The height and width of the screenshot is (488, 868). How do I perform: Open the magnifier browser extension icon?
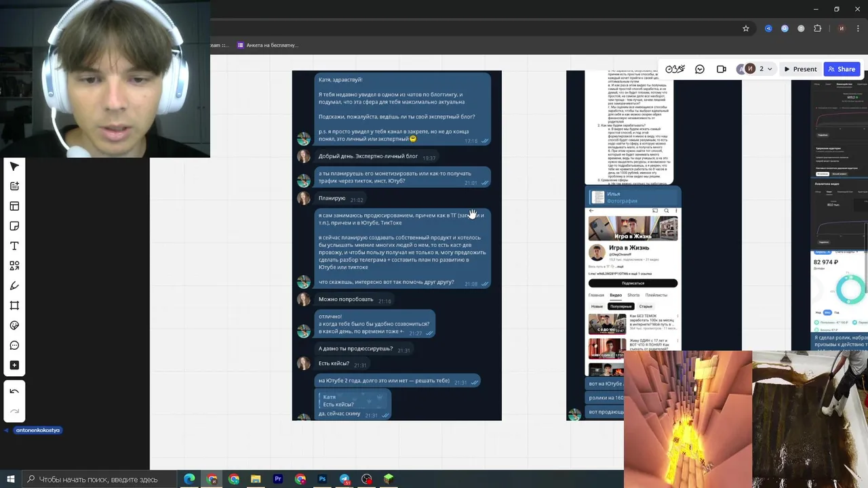pos(785,28)
